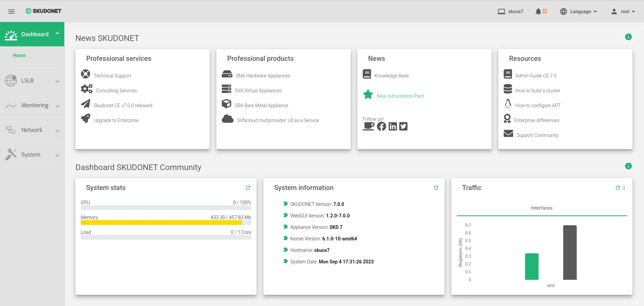
Task: Refresh the System stats panel
Action: pyautogui.click(x=248, y=188)
